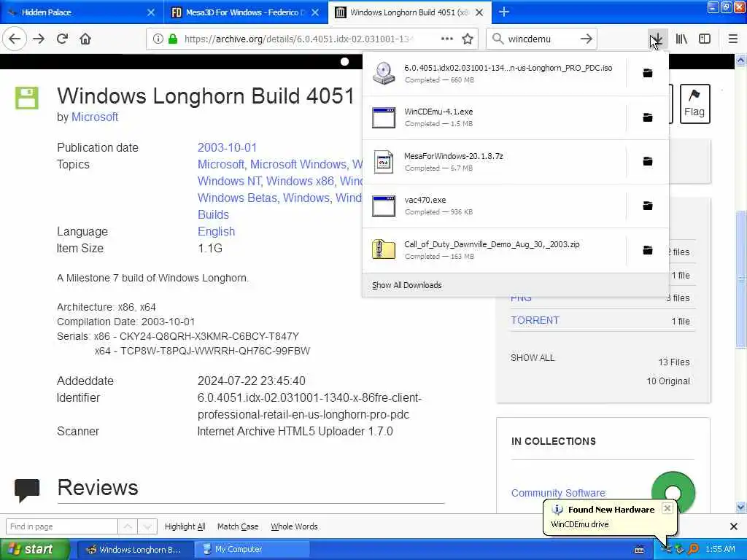Open containing folder for Longhorn ISO download
The image size is (747, 560).
coord(648,73)
